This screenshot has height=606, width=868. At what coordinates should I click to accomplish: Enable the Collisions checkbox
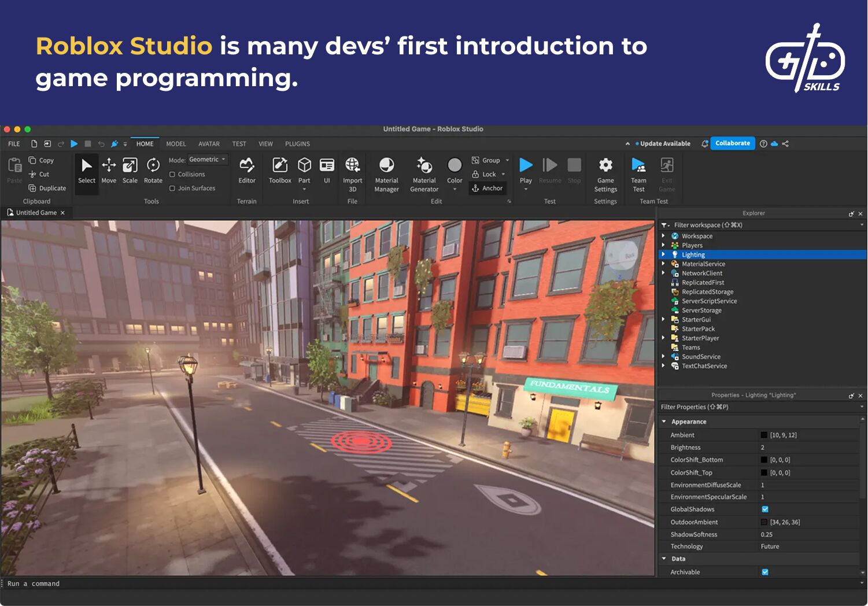click(172, 175)
